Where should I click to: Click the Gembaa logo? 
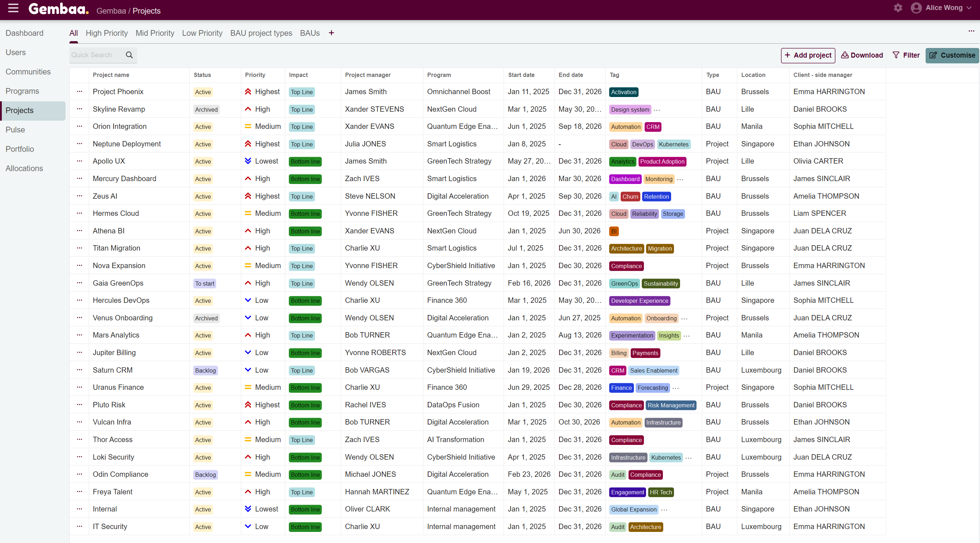coord(59,9)
